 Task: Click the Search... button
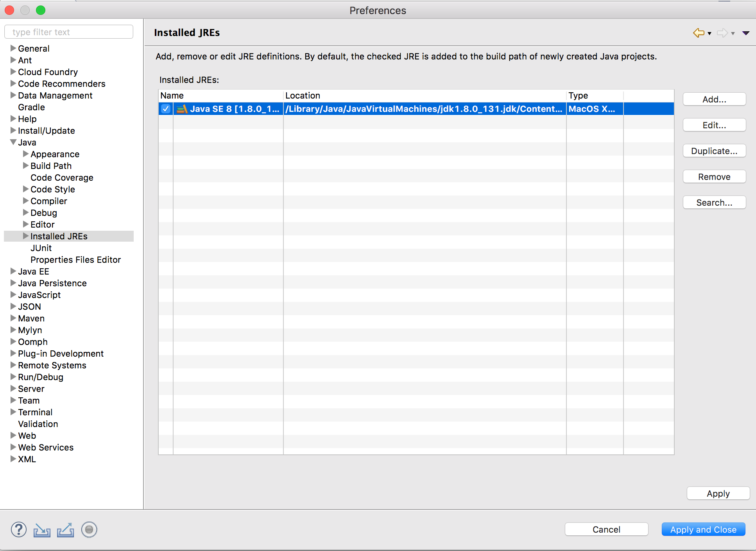[x=714, y=203]
